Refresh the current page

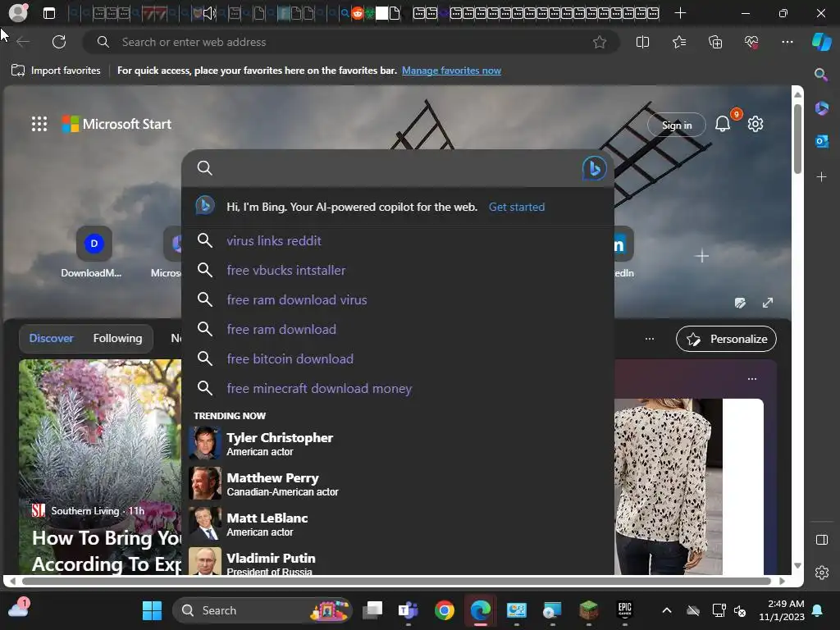click(59, 42)
